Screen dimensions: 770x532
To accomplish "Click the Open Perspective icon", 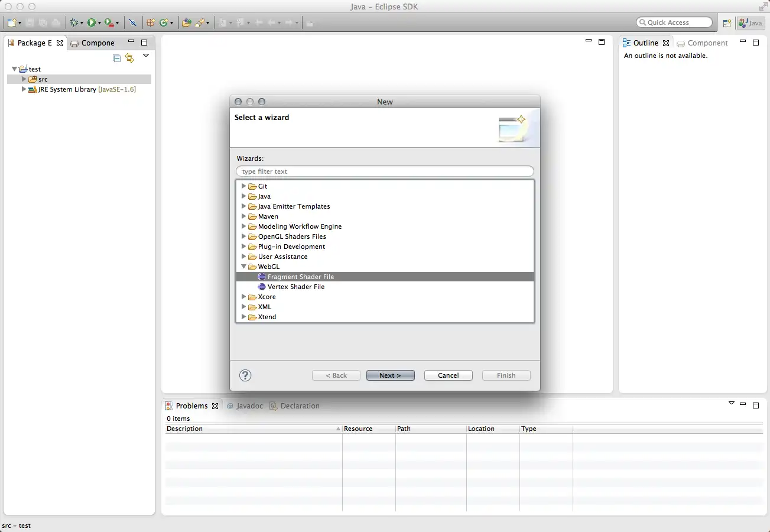I will [x=727, y=23].
